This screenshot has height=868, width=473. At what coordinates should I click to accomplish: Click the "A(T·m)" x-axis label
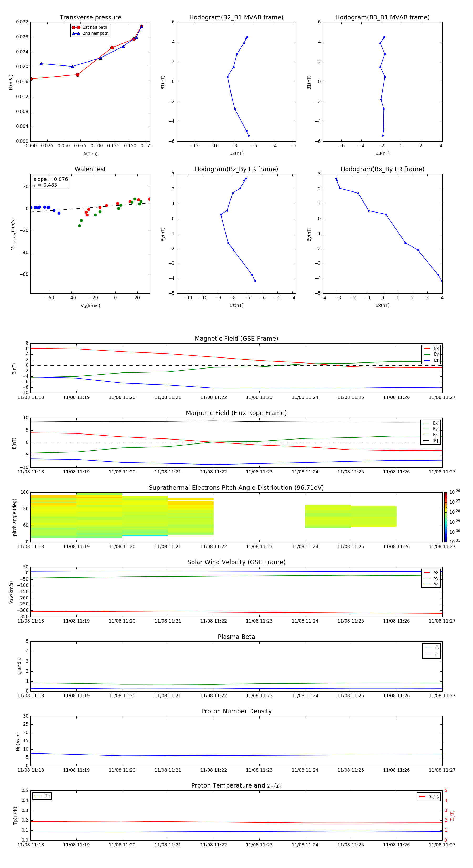pos(90,154)
